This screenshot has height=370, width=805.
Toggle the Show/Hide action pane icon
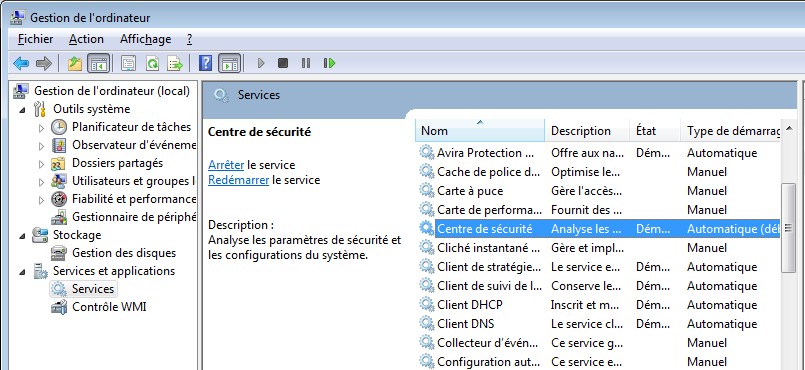point(229,63)
